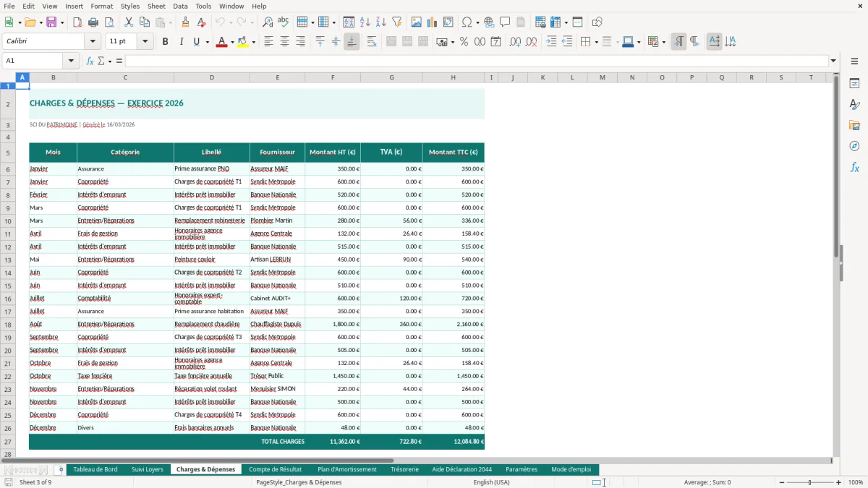Add a decimal place icon
The image size is (868, 488).
pyautogui.click(x=515, y=42)
